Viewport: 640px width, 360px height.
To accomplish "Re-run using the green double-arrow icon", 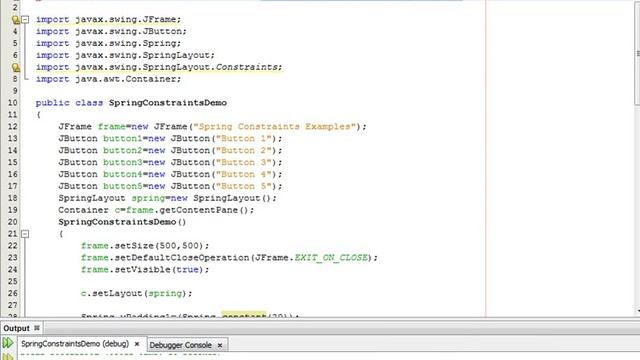I will [x=7, y=343].
